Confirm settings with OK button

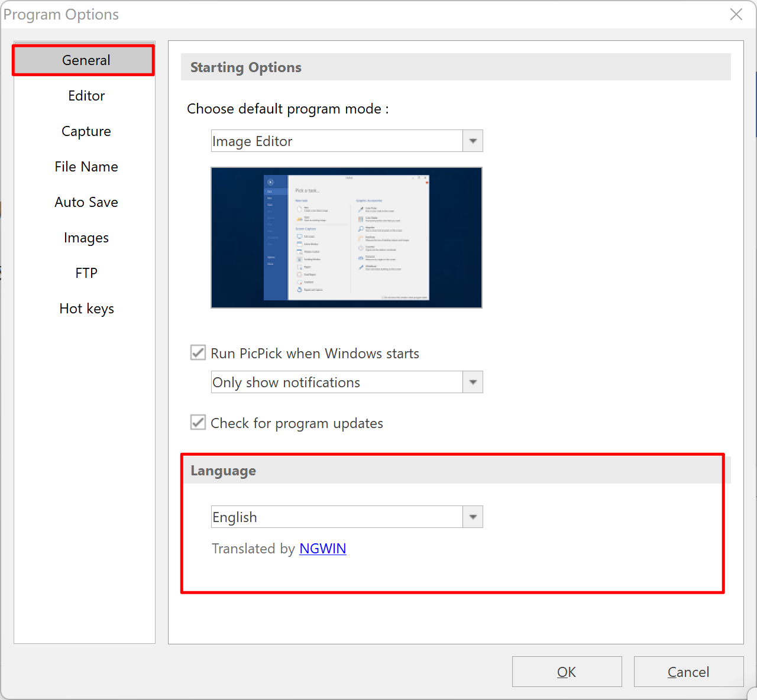point(567,672)
